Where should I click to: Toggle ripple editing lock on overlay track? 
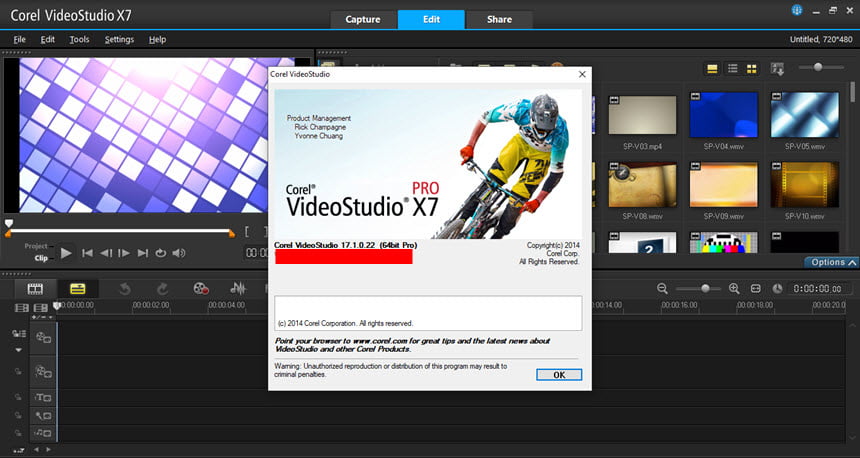(x=18, y=372)
